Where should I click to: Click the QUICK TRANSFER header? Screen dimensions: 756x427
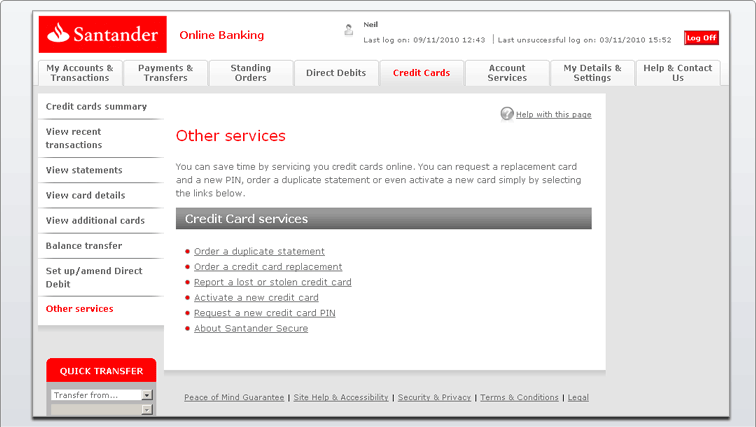(x=101, y=370)
